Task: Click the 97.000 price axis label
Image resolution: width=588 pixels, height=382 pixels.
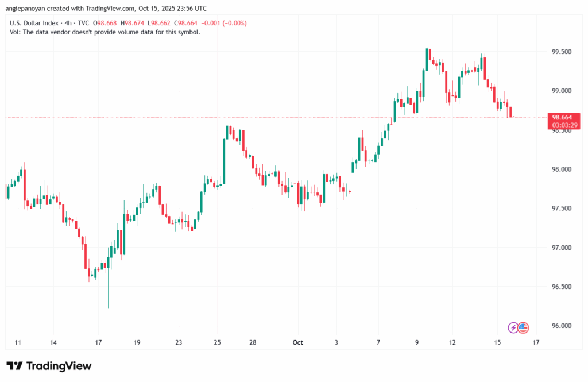Action: [x=561, y=248]
